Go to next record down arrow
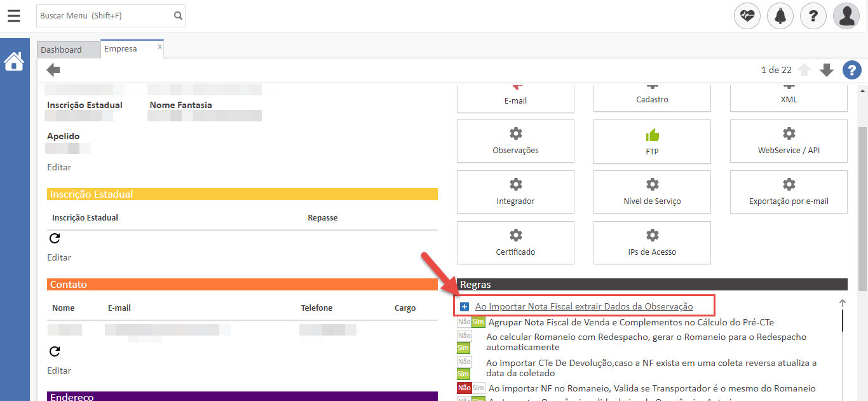The width and height of the screenshot is (868, 401). (826, 71)
